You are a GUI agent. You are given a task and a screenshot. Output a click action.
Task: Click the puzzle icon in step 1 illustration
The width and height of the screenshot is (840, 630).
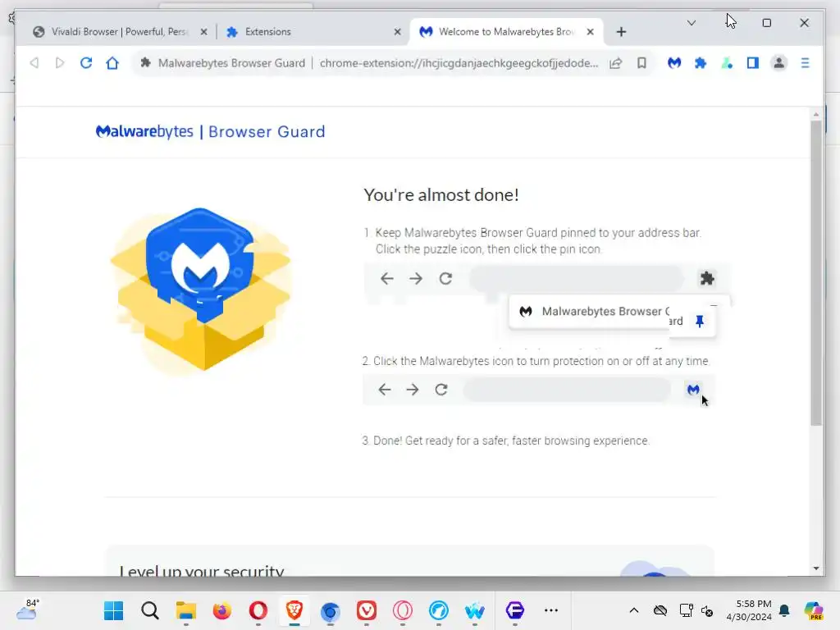(x=707, y=278)
